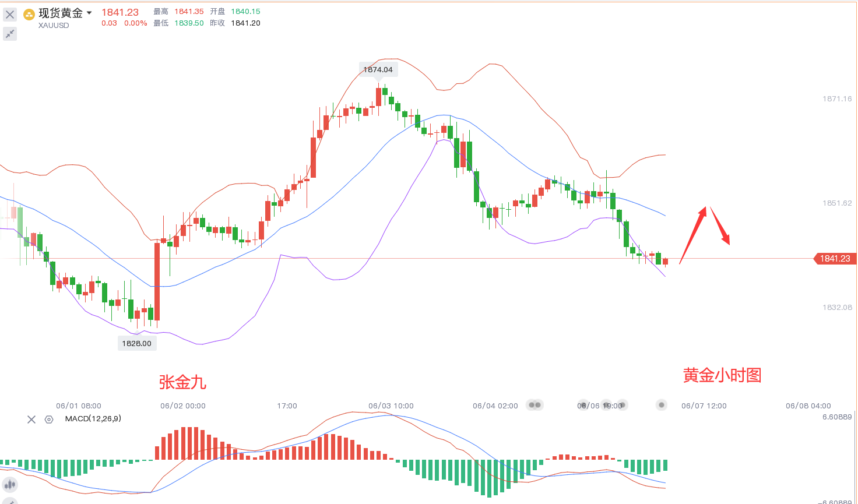Click the collapse arrows icon under the X
Viewport: 858px width, 504px height.
pos(10,34)
